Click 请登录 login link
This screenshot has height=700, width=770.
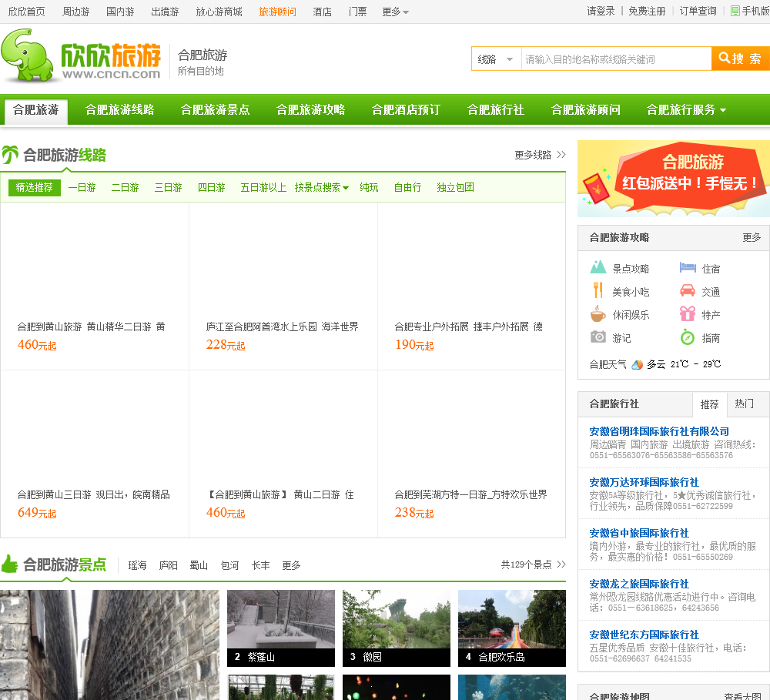click(601, 12)
